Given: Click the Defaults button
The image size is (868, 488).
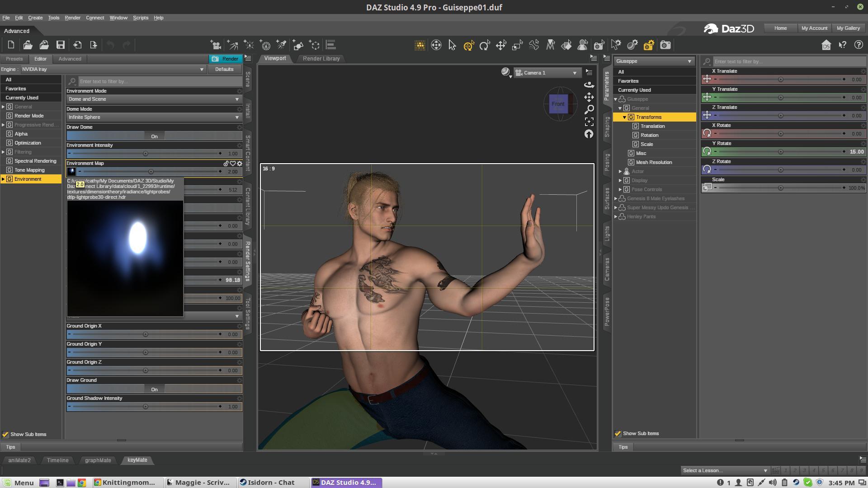Looking at the screenshot, I should point(224,69).
